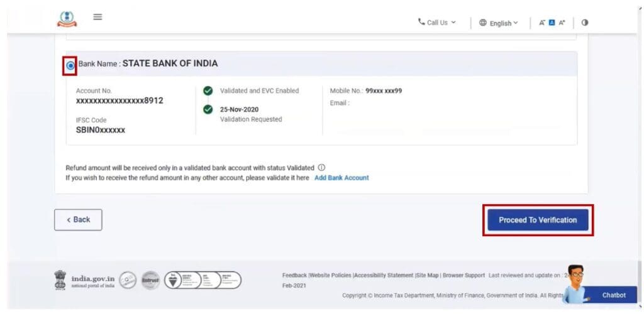This screenshot has width=644, height=314.
Task: Click the mobile number 99xxx xxx99
Action: pyautogui.click(x=384, y=91)
